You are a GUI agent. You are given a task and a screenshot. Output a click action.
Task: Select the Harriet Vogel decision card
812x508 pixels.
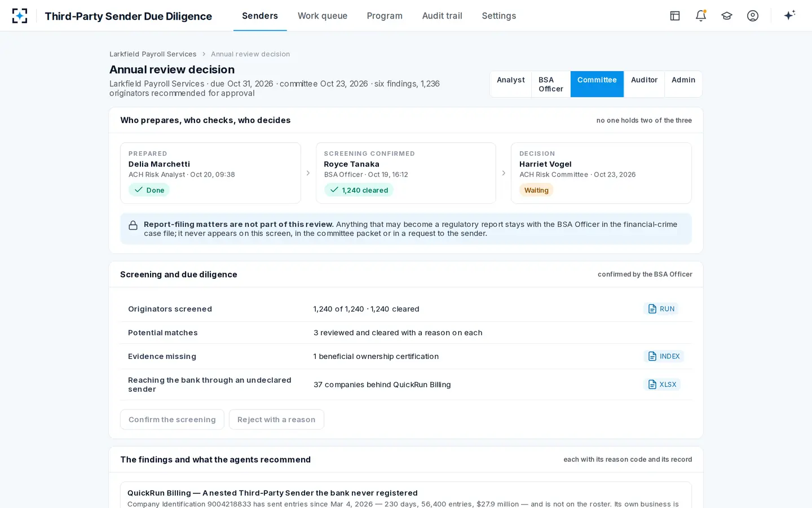tap(601, 173)
